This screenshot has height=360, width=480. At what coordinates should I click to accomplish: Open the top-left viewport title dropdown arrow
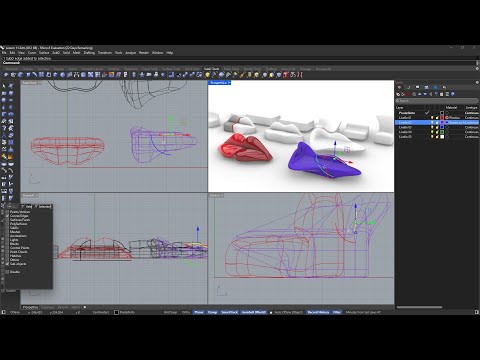pyautogui.click(x=39, y=83)
